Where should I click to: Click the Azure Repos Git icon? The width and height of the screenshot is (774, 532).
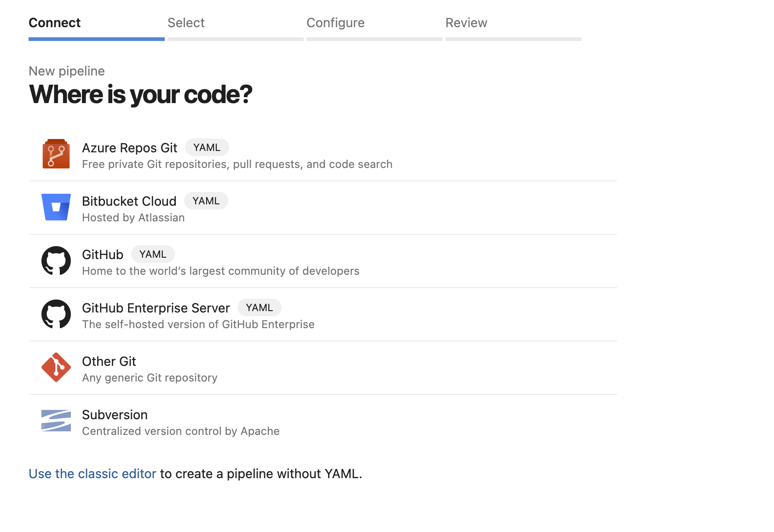(x=56, y=154)
